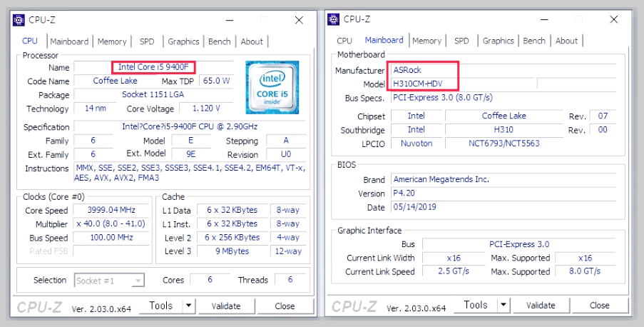Click Current Link Speed value 2.5 GT/s
Image resolution: width=644 pixels, height=327 pixels.
(x=454, y=271)
